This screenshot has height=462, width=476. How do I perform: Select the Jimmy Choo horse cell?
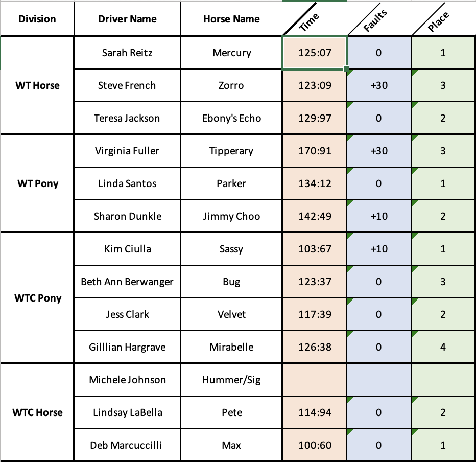click(231, 216)
